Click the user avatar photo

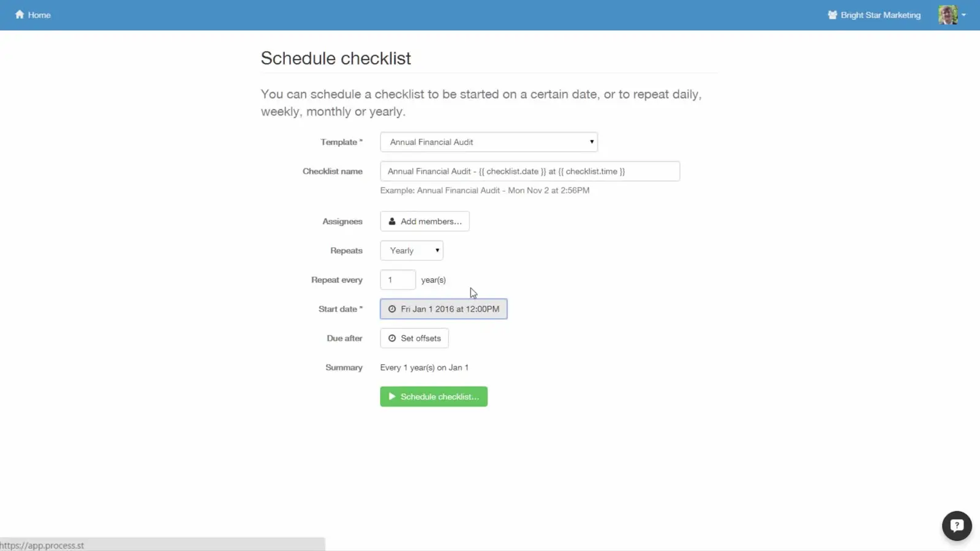coord(948,15)
